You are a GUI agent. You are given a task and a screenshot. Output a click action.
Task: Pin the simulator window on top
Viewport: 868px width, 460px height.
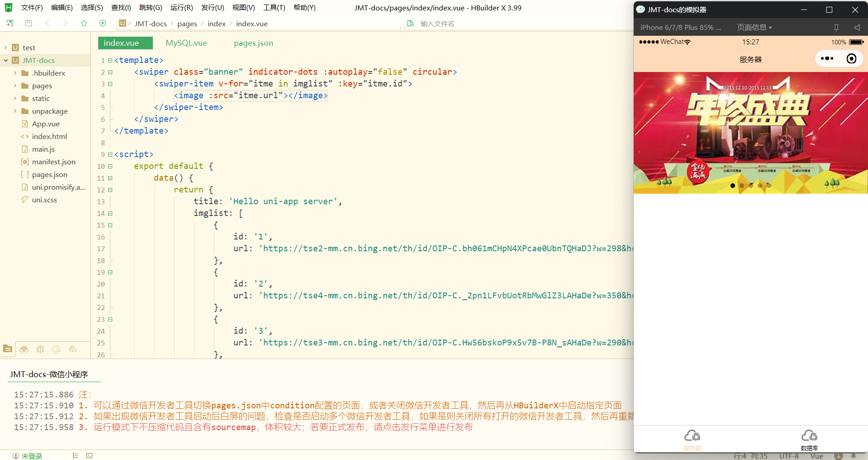click(836, 28)
